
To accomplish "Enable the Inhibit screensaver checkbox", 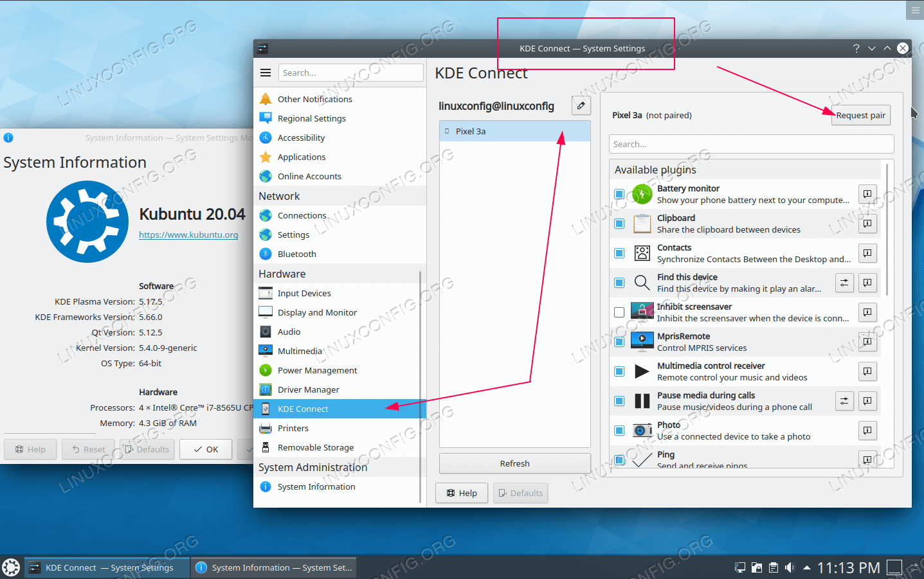I will coord(619,312).
